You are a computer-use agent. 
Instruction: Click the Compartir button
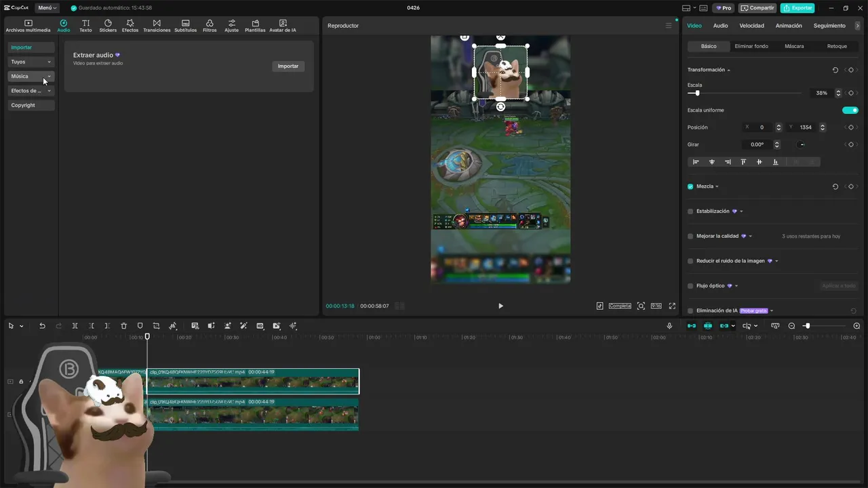[757, 8]
